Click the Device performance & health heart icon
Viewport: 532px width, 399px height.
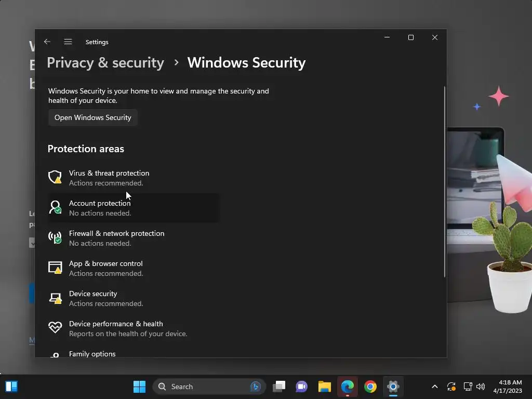click(x=55, y=328)
